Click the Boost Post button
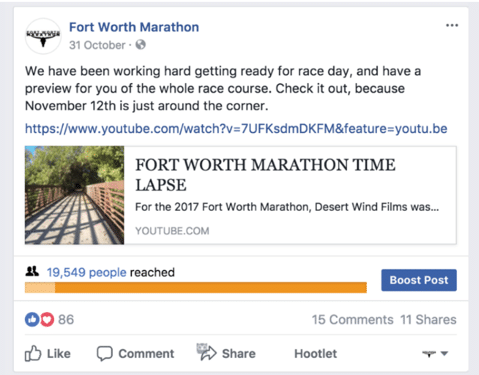Image resolution: width=479 pixels, height=375 pixels. click(419, 280)
